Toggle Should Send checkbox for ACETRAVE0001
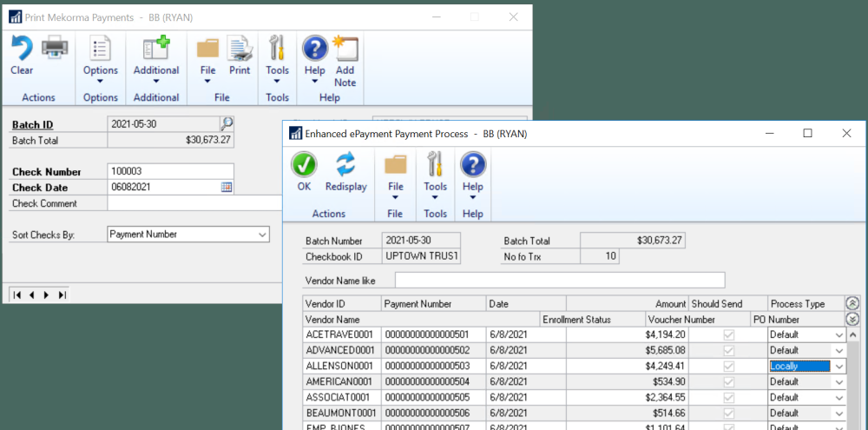 pyautogui.click(x=728, y=335)
